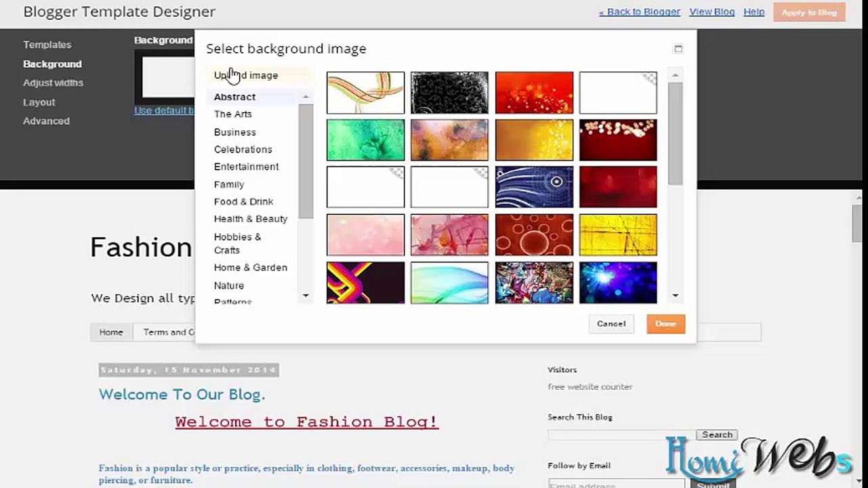Screen dimensions: 868x488
Task: Choose the Nature category
Action: point(229,285)
